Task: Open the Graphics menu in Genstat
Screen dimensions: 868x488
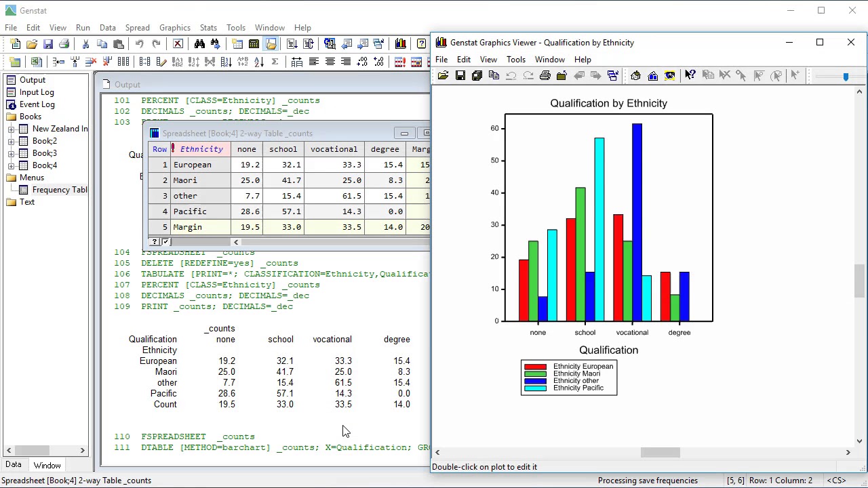Action: pyautogui.click(x=175, y=28)
